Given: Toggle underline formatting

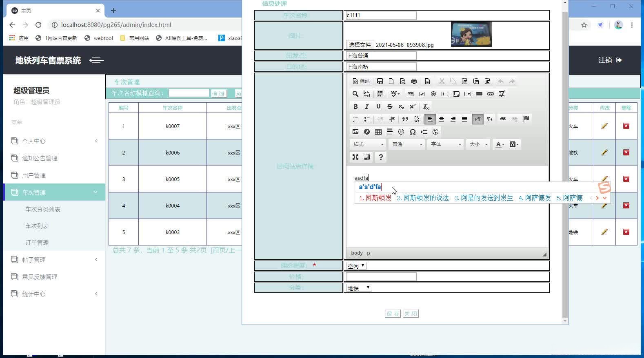Looking at the screenshot, I should tap(378, 106).
